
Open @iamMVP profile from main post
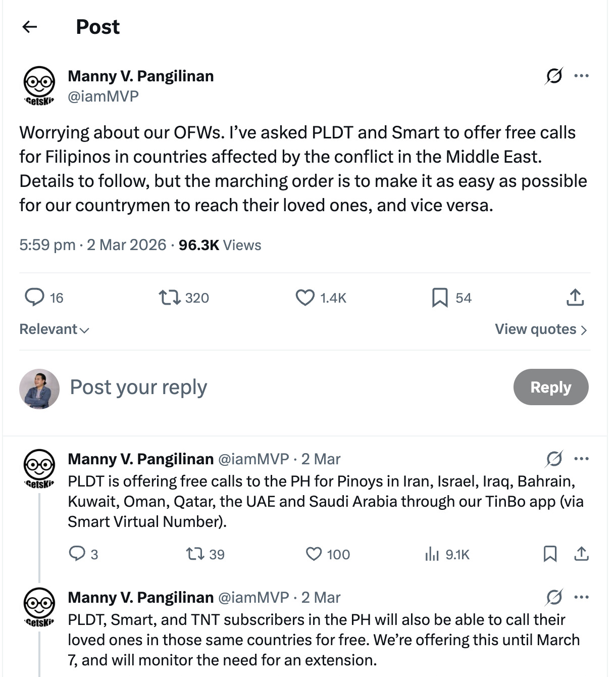click(103, 96)
